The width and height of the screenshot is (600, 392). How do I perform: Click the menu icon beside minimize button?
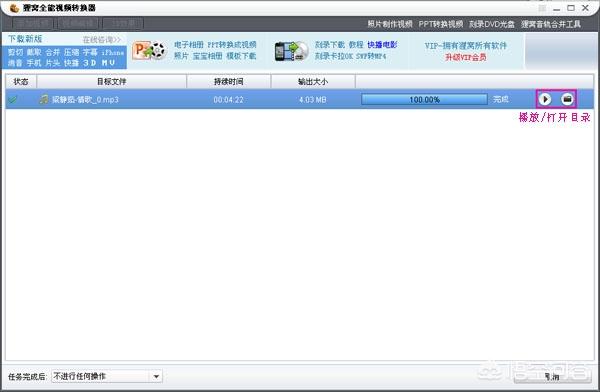[542, 8]
